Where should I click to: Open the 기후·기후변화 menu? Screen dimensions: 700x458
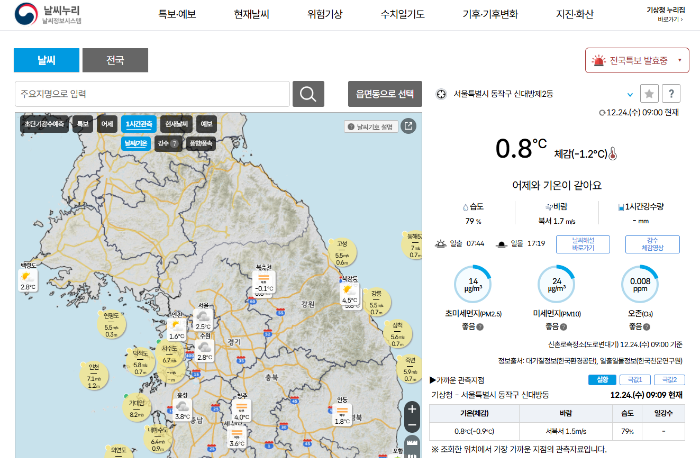[x=490, y=14]
